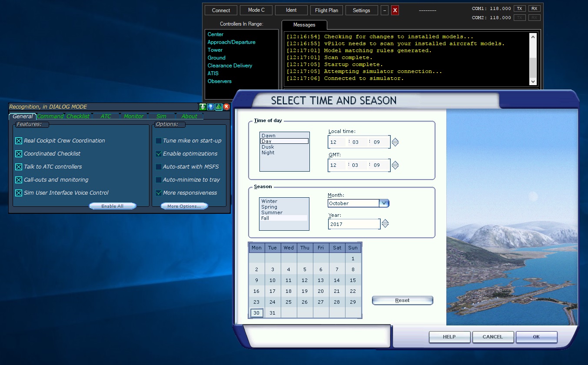Viewport: 588px width, 365px height.
Task: Open the Month dropdown showing October
Action: (384, 203)
